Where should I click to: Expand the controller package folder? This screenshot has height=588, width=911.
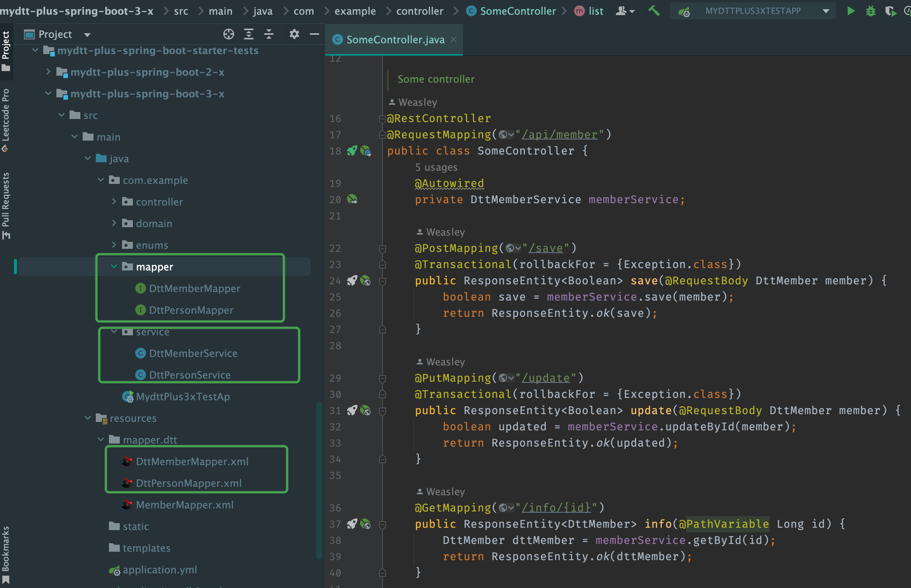pyautogui.click(x=114, y=201)
